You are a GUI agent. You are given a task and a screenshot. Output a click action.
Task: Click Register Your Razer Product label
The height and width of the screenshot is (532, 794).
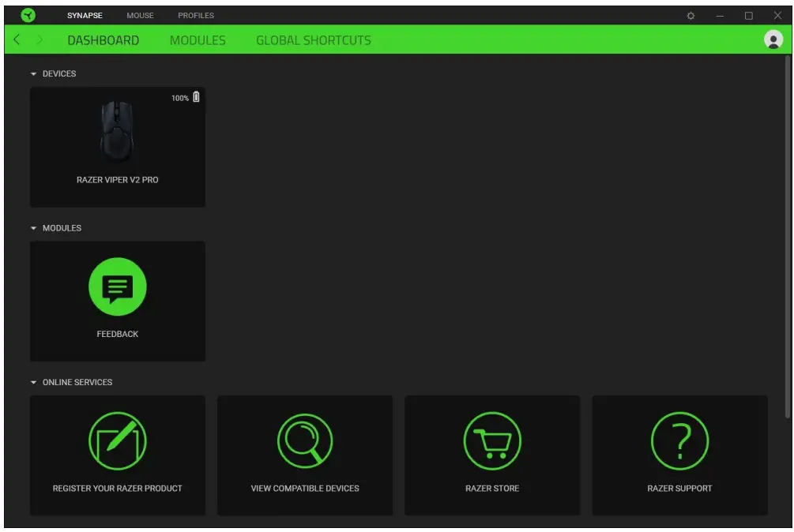coord(118,488)
